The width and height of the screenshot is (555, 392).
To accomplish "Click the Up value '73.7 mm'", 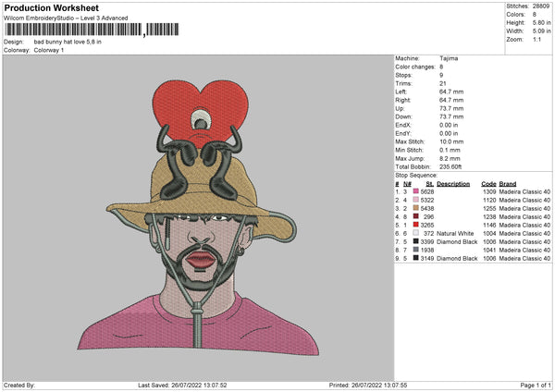I will [451, 108].
